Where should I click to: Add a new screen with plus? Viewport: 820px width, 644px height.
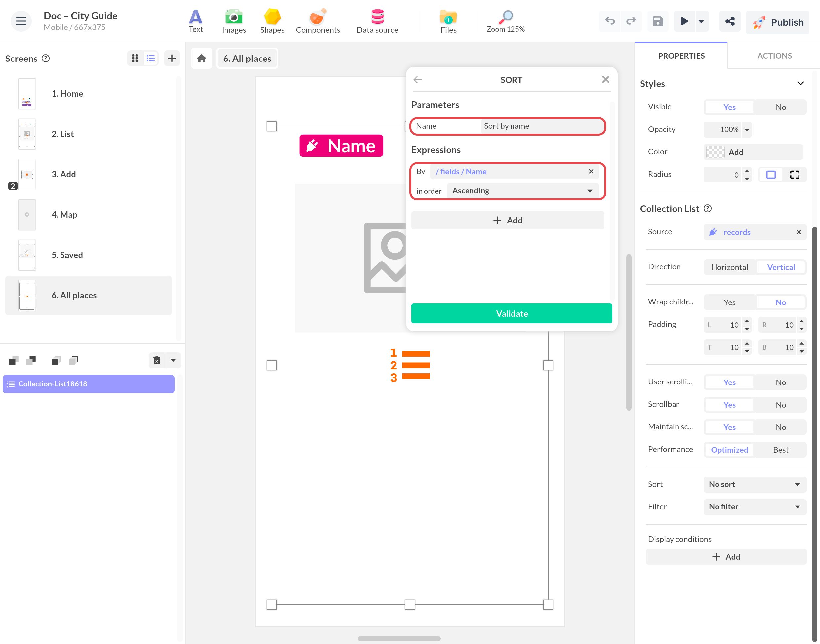(172, 59)
